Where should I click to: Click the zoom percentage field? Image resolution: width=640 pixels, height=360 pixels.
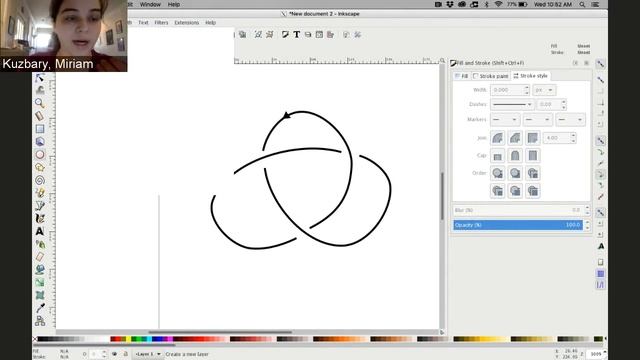coord(596,354)
